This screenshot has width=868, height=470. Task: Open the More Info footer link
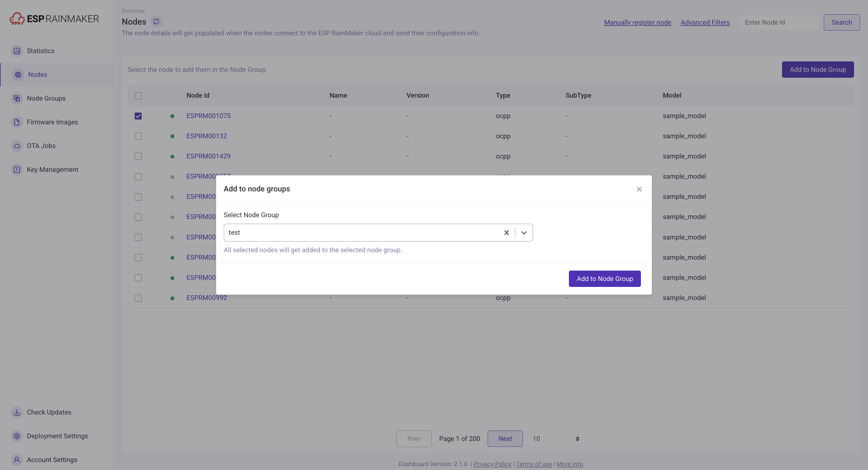coord(569,464)
